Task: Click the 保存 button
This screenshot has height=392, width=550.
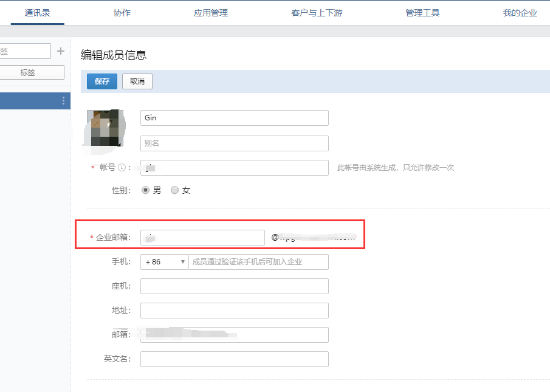Action: 102,81
